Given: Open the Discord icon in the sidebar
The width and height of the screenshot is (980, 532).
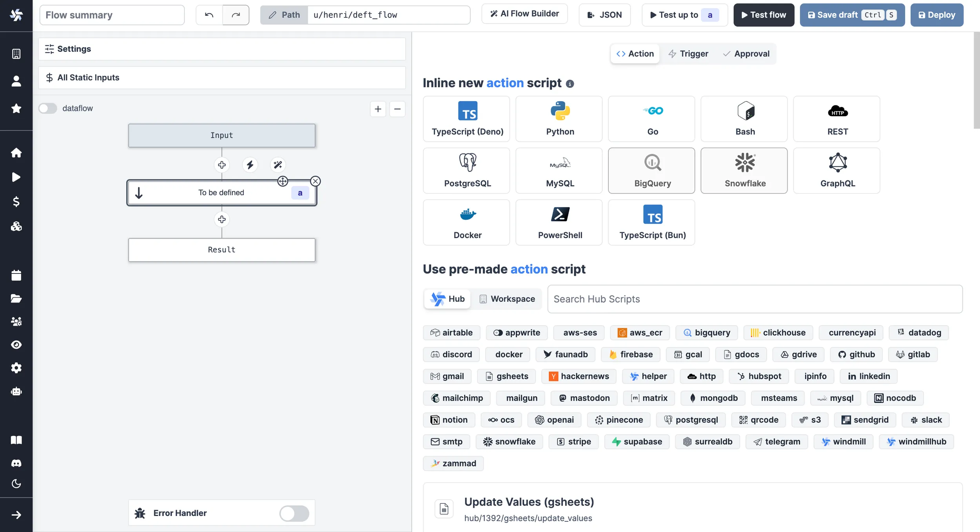Looking at the screenshot, I should pos(16,463).
